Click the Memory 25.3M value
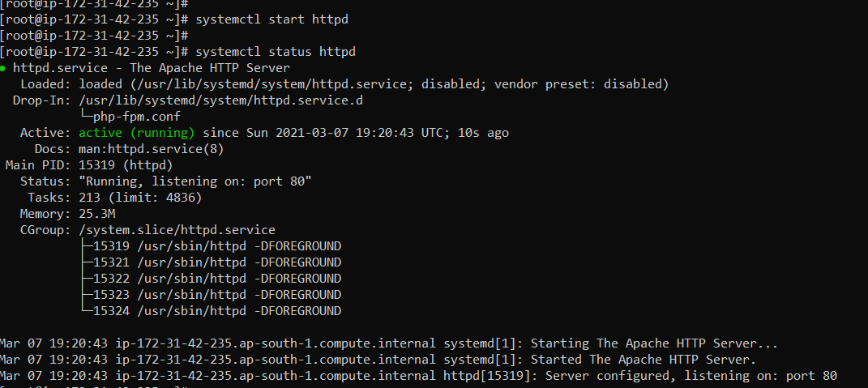 [x=97, y=214]
